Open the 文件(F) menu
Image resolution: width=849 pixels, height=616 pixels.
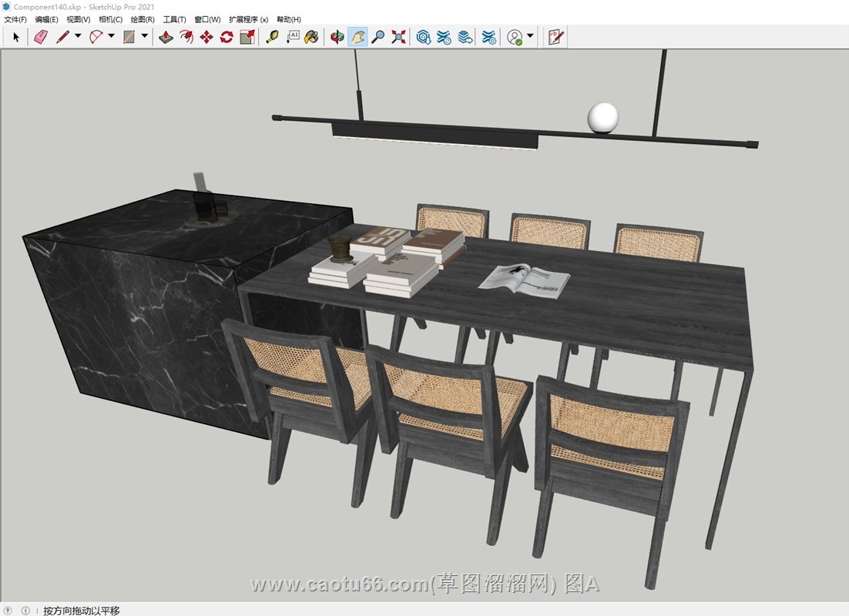coord(15,19)
